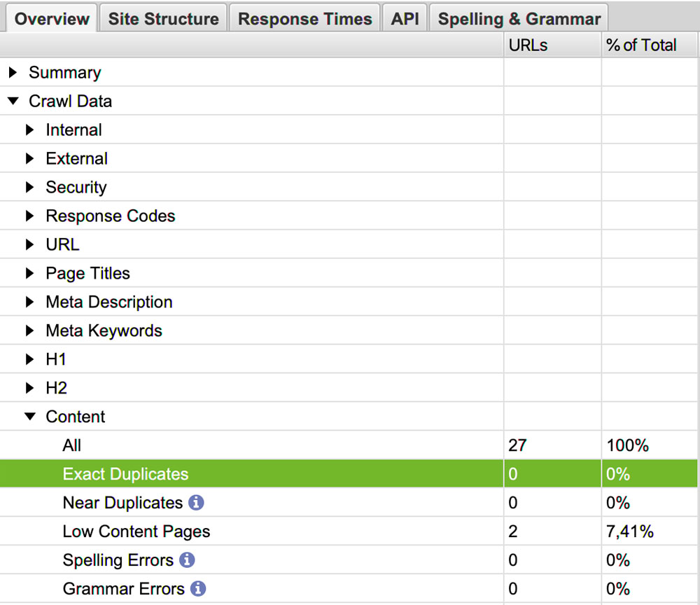Expand the Internal tree node
This screenshot has width=700, height=605.
pos(29,130)
